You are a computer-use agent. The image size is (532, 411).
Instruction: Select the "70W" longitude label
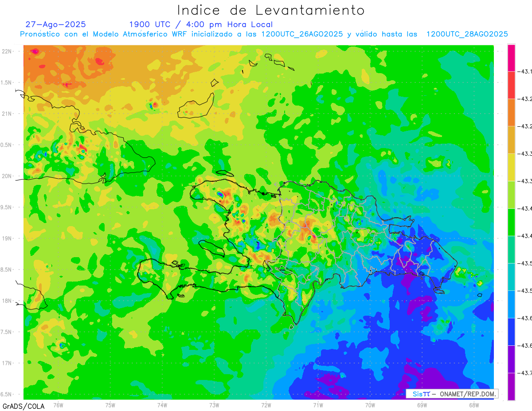tap(370, 405)
